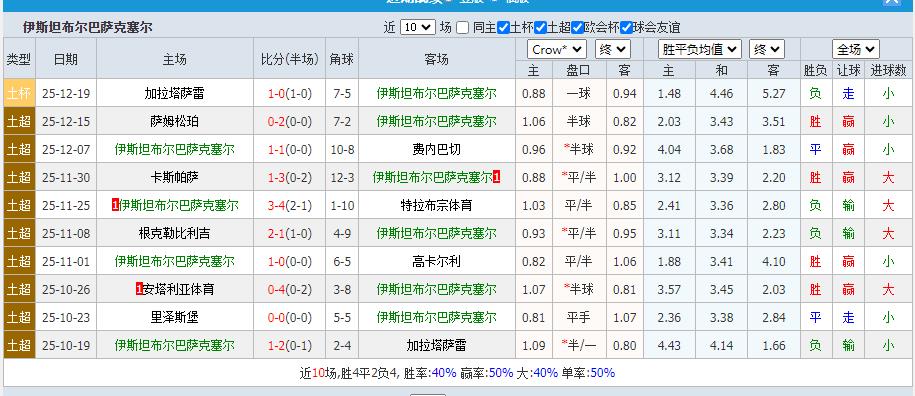
Task: Click the 客场 column header
Action: coord(436,59)
